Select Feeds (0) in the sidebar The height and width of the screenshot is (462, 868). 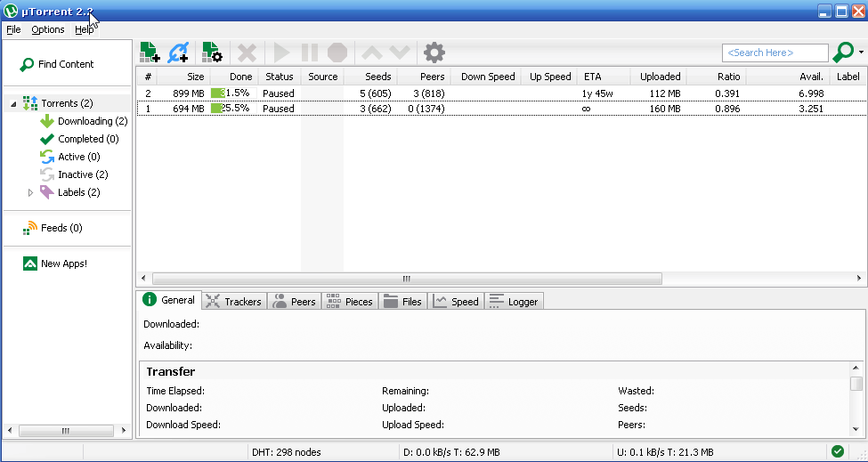[x=53, y=228]
